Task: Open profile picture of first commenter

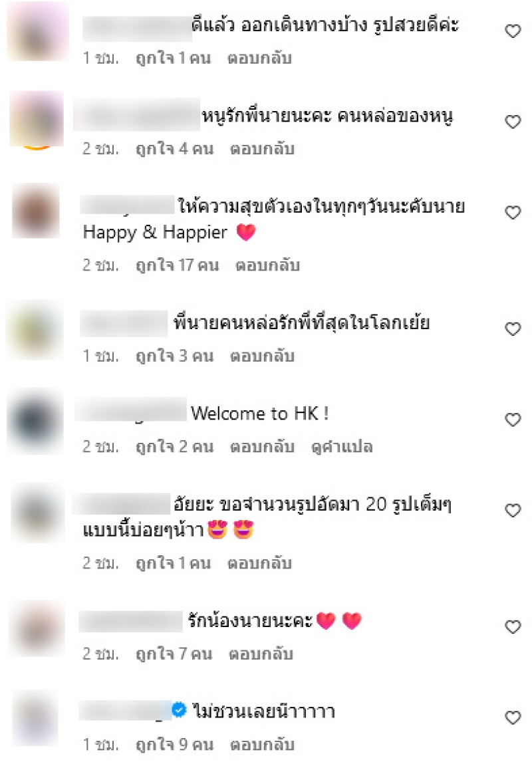Action: coord(38,31)
